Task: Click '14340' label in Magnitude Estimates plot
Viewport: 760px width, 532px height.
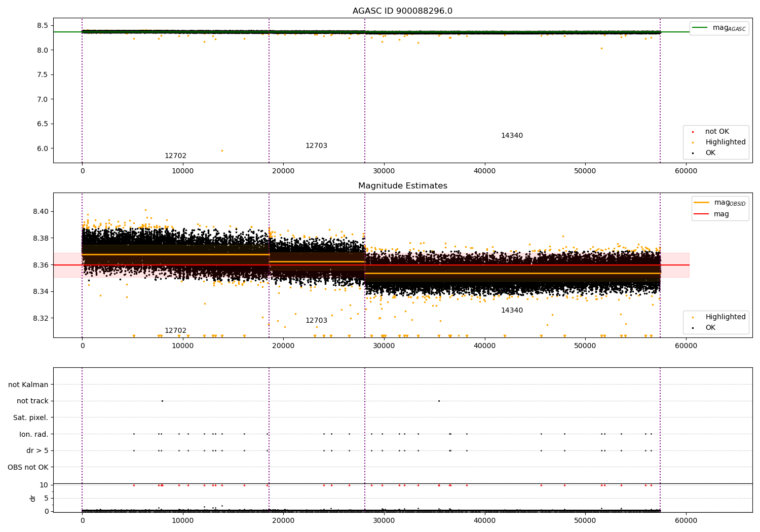Action: [x=512, y=311]
